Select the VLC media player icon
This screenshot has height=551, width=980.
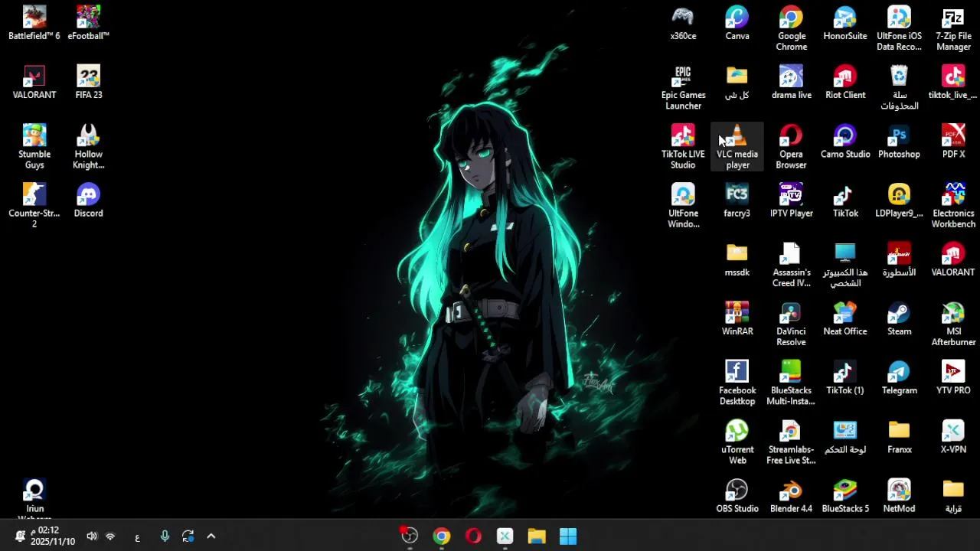point(737,146)
